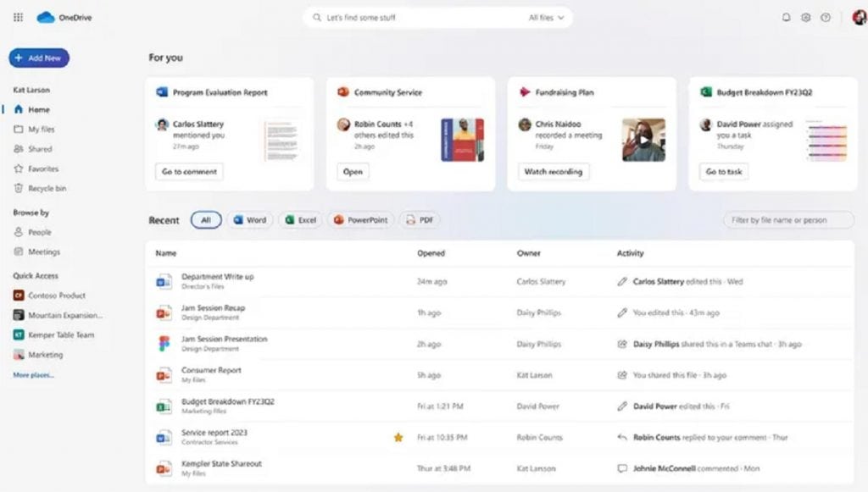Click the filter by file name field
This screenshot has width=868, height=492.
pos(788,220)
